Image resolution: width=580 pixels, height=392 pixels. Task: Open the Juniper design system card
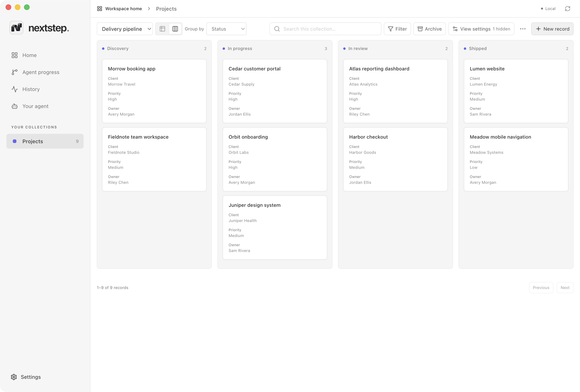pyautogui.click(x=275, y=228)
